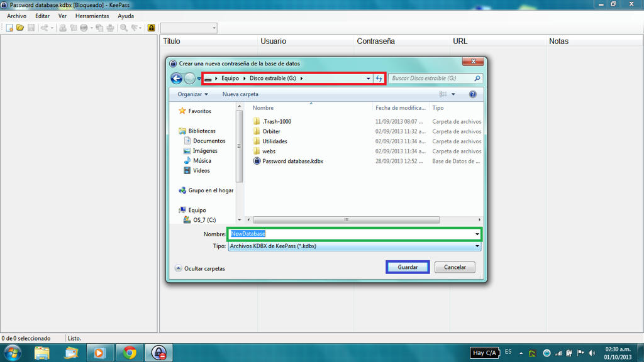Open the Editar menu
Image resolution: width=644 pixels, height=362 pixels.
[x=42, y=16]
